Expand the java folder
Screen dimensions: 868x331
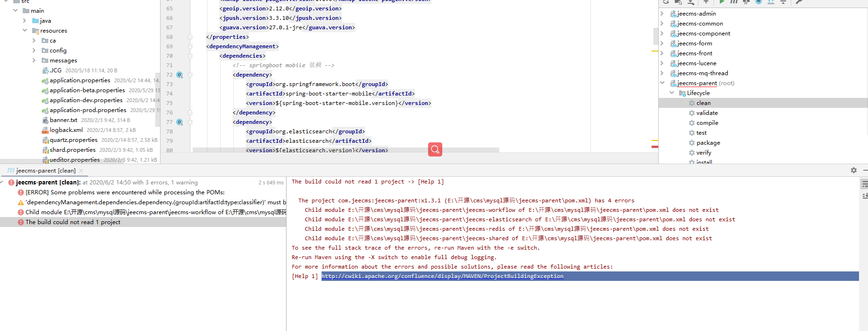click(x=25, y=20)
